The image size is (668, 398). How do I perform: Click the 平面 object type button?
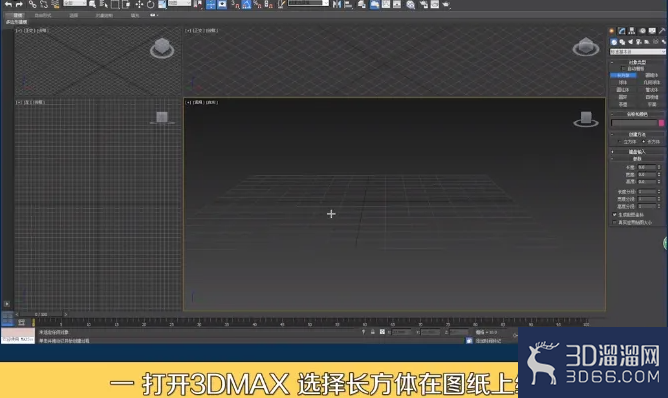pos(651,104)
